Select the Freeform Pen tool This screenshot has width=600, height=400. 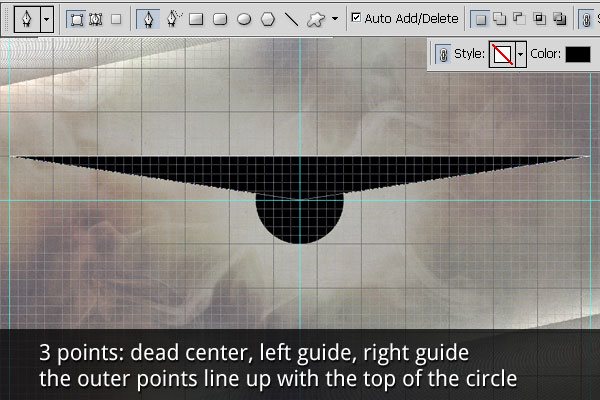point(172,18)
